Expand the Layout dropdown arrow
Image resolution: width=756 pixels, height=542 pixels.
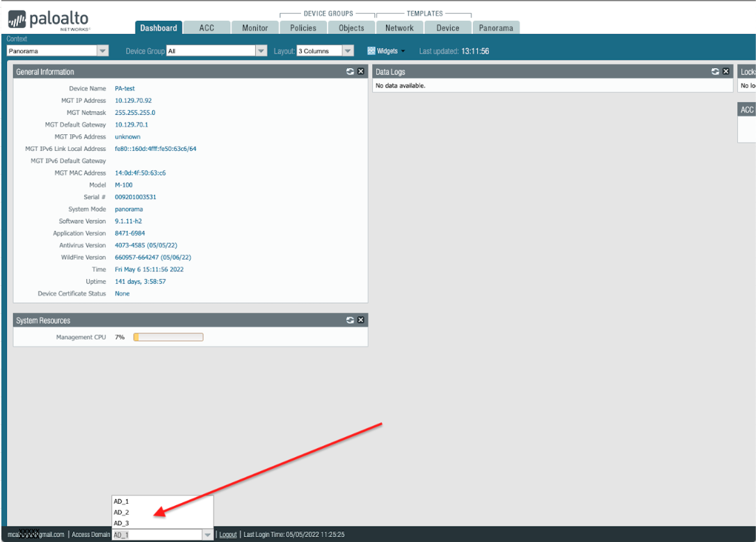click(348, 51)
